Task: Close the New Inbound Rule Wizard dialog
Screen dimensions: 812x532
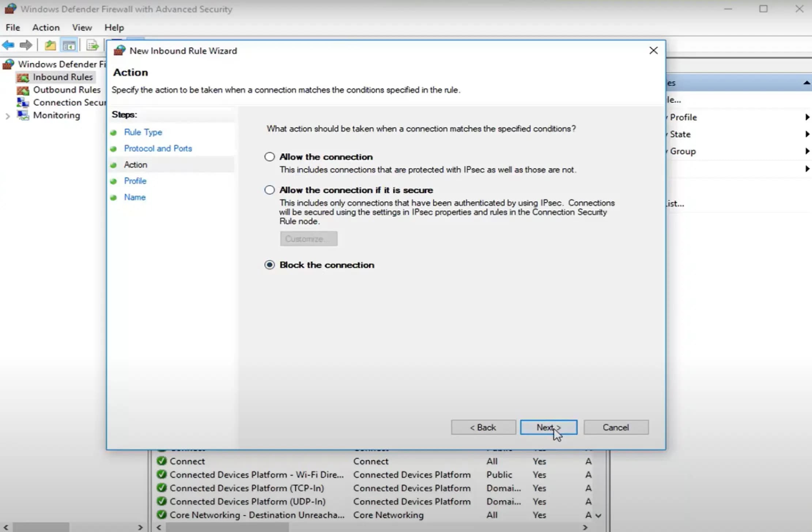Action: pyautogui.click(x=653, y=51)
